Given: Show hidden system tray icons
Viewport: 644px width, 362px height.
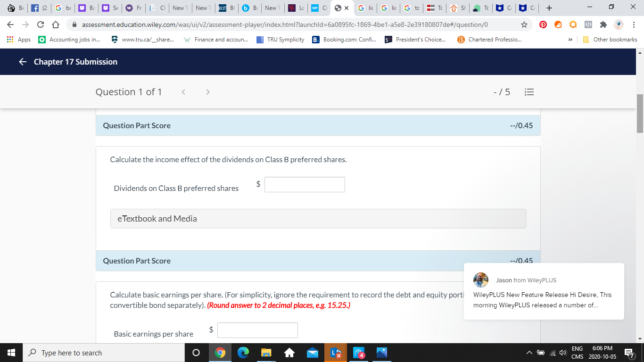Looking at the screenshot, I should click(x=529, y=353).
